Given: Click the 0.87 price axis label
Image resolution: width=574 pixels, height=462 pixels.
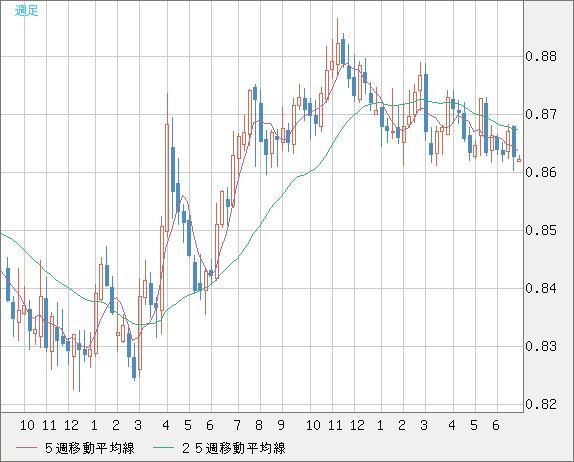Looking at the screenshot, I should (x=541, y=114).
